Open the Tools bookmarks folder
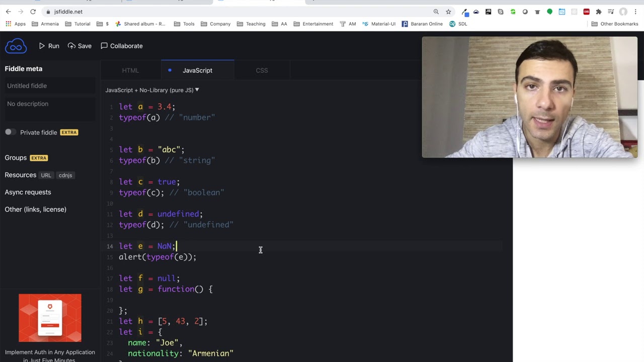Viewport: 644px width, 362px height. point(184,24)
